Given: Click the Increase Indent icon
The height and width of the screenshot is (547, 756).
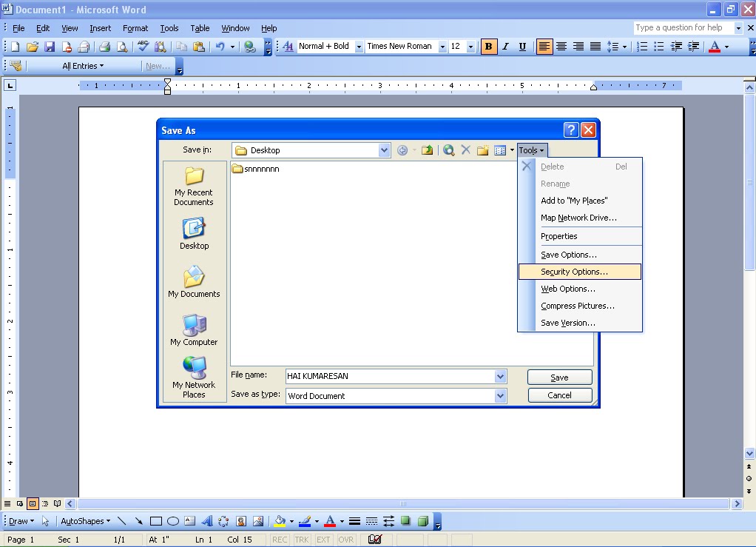Looking at the screenshot, I should (x=693, y=47).
